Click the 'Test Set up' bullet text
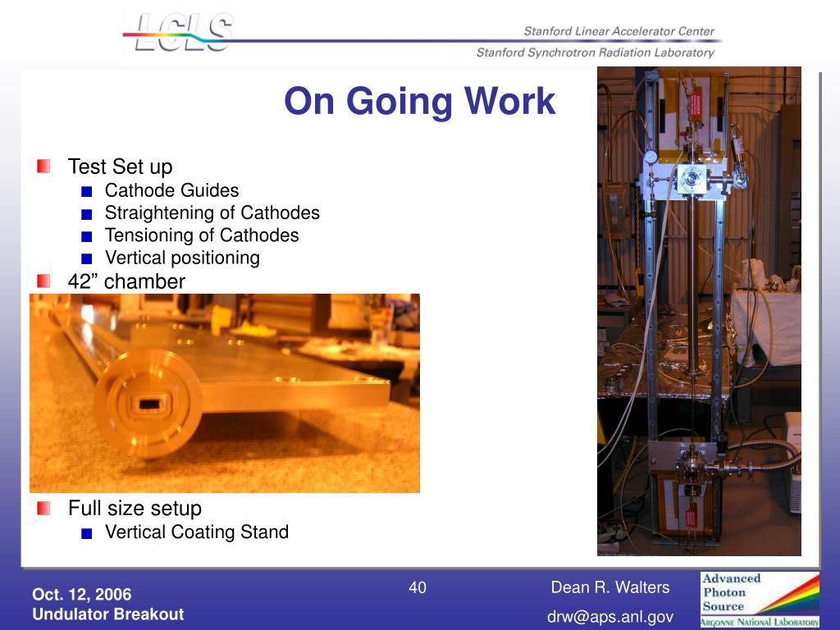The image size is (840, 630). pyautogui.click(x=120, y=167)
